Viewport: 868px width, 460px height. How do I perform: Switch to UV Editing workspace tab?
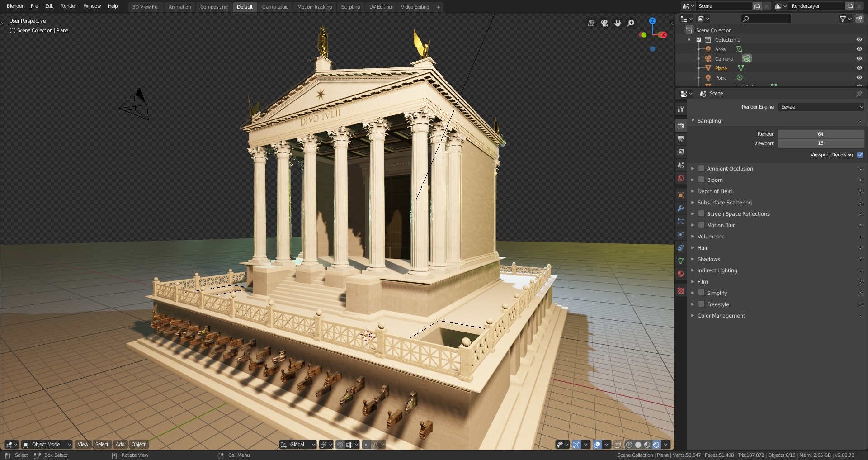[380, 7]
